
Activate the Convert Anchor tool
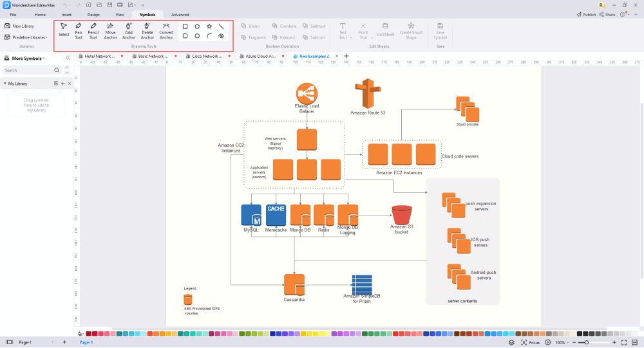tap(166, 31)
